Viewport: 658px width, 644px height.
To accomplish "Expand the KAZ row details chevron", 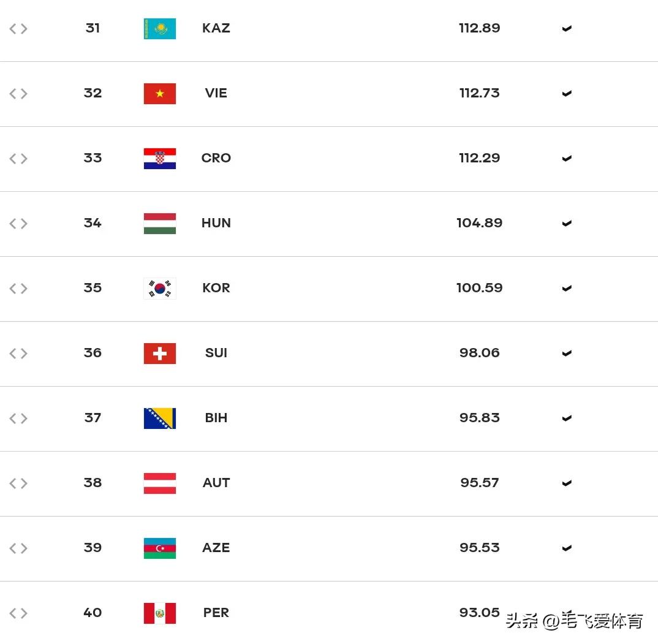I will click(x=567, y=29).
